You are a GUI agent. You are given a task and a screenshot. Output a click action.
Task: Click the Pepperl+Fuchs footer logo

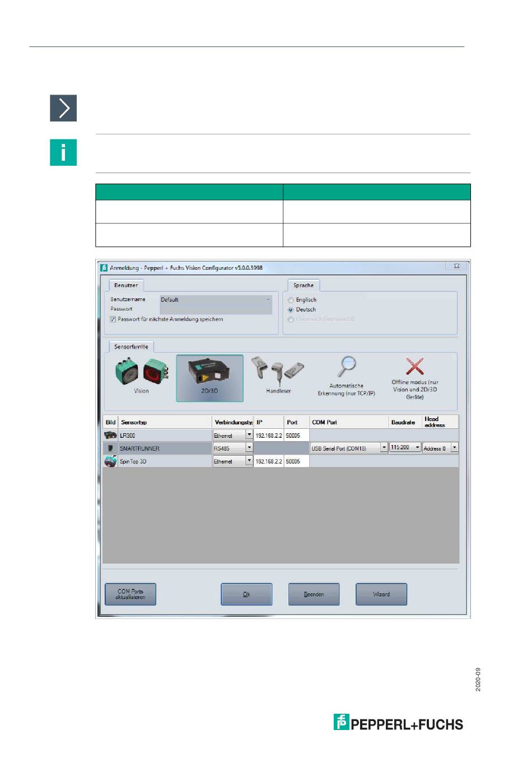coord(399,723)
